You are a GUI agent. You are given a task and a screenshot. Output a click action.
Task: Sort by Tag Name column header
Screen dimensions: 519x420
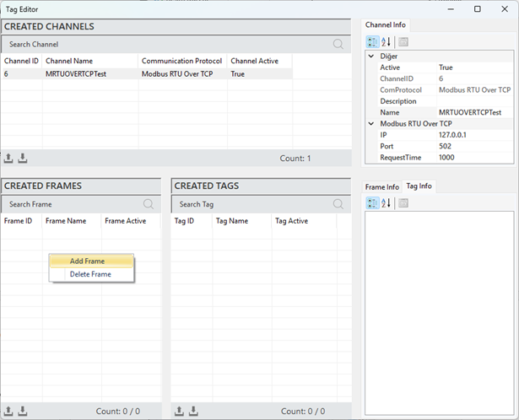pyautogui.click(x=241, y=221)
